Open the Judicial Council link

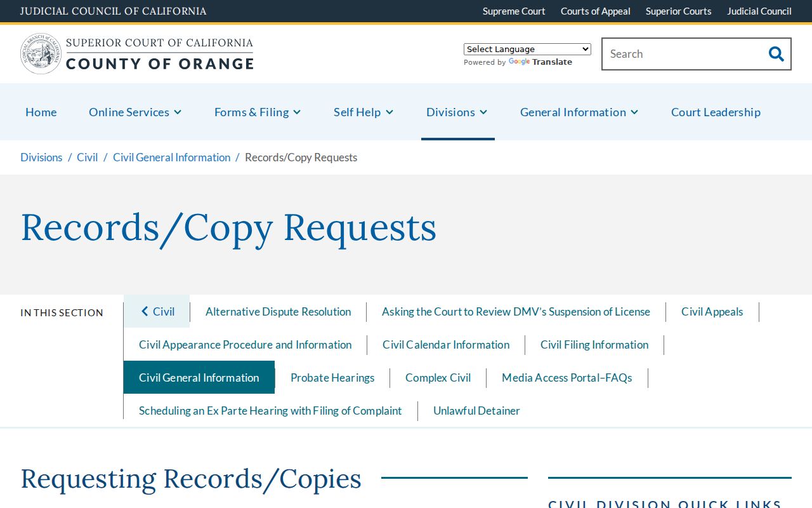759,11
